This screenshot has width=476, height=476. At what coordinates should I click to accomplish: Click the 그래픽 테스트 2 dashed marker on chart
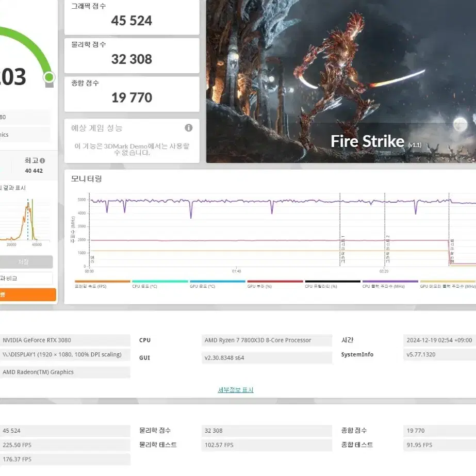(385, 229)
